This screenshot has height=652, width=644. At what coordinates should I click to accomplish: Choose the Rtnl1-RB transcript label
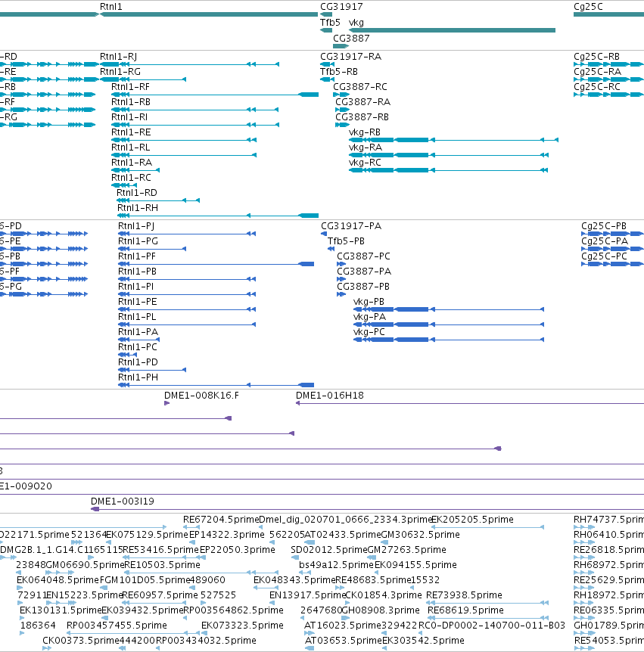point(131,102)
